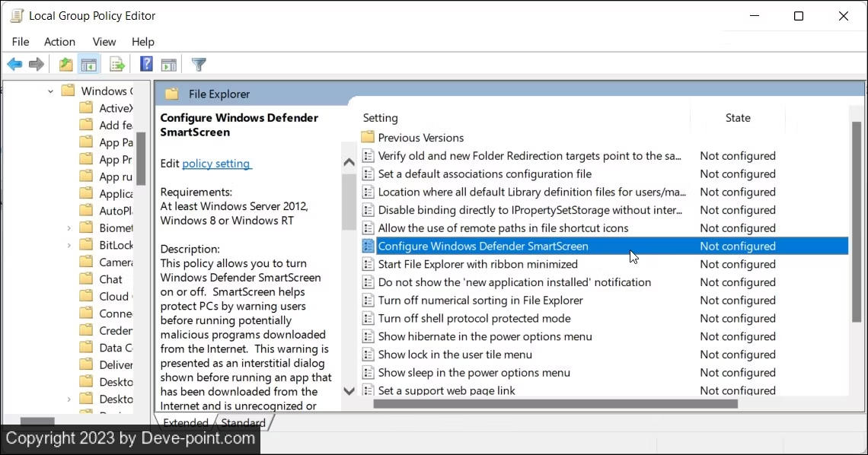868x455 pixels.
Task: Expand the BitLocker tree node
Action: coord(69,245)
